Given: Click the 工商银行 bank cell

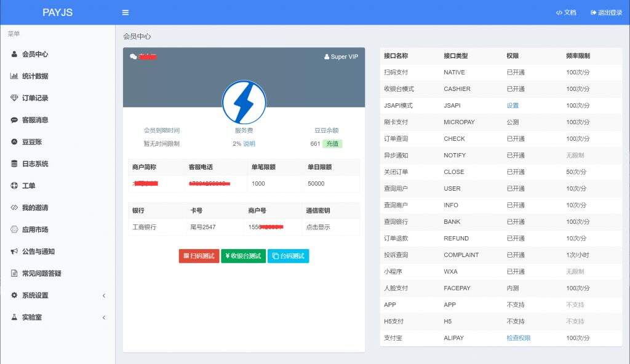Looking at the screenshot, I should click(x=144, y=227).
